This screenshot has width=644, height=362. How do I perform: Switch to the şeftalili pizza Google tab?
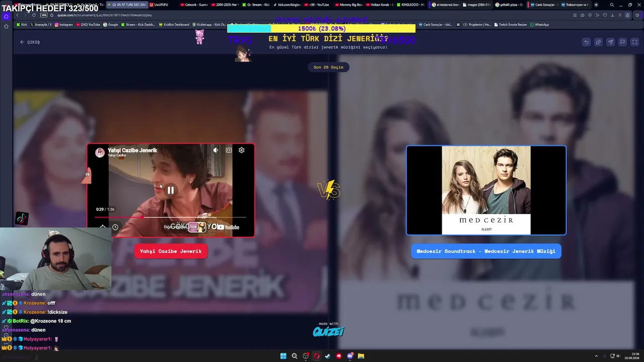pyautogui.click(x=509, y=5)
